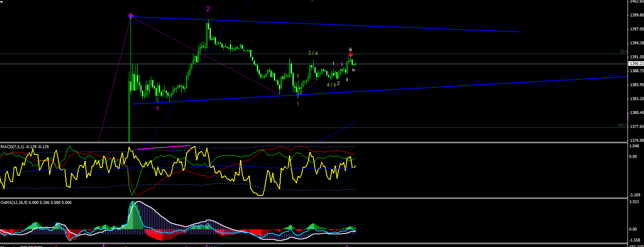The image size is (644, 247).
Task: Click the 1374.90 price axis label
Action: click(636, 141)
